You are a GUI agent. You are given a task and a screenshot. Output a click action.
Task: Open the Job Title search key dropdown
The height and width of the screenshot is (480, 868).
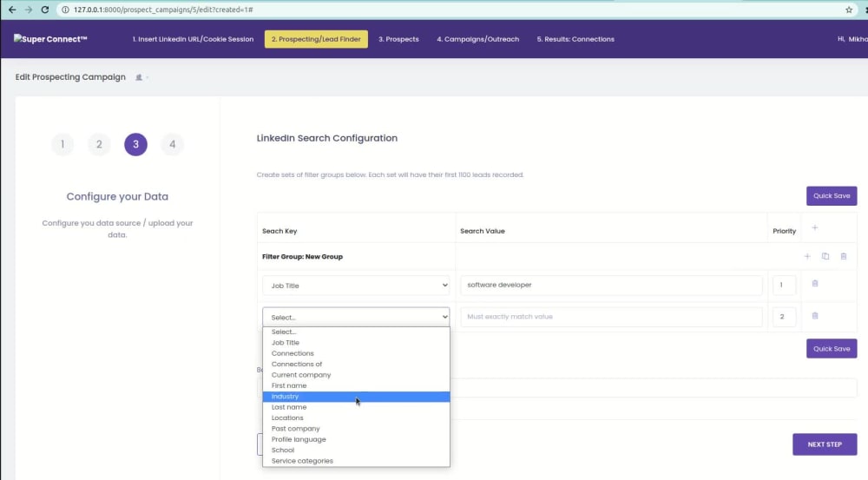[356, 286]
